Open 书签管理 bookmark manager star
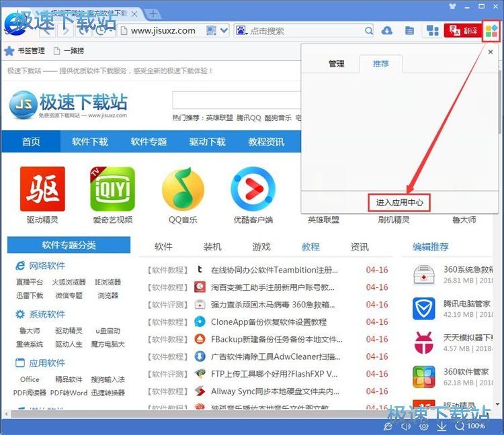Image resolution: width=504 pixels, height=435 pixels. click(24, 51)
